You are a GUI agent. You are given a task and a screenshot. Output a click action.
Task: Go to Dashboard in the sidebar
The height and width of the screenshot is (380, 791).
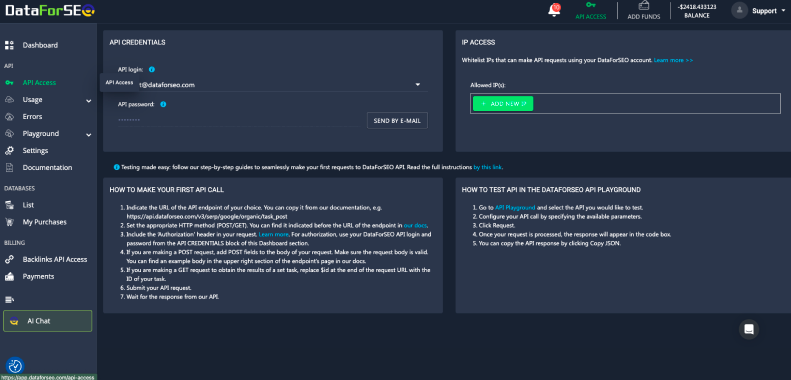coord(40,45)
